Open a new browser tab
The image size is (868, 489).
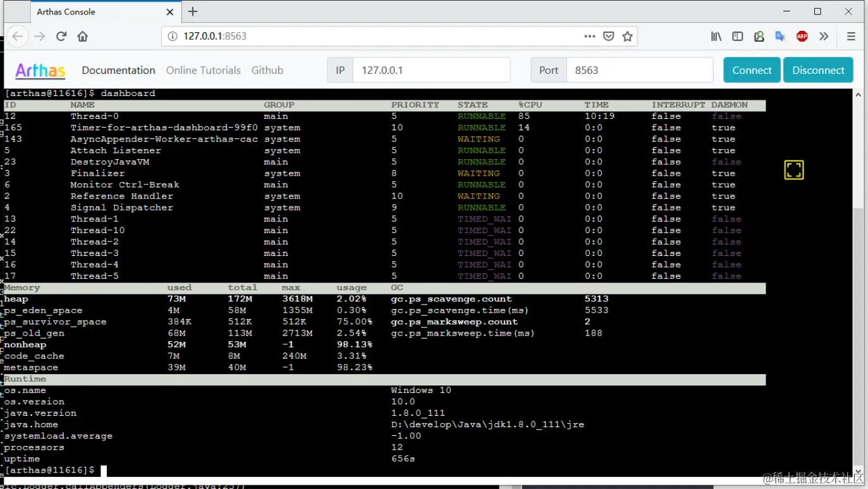(x=192, y=11)
